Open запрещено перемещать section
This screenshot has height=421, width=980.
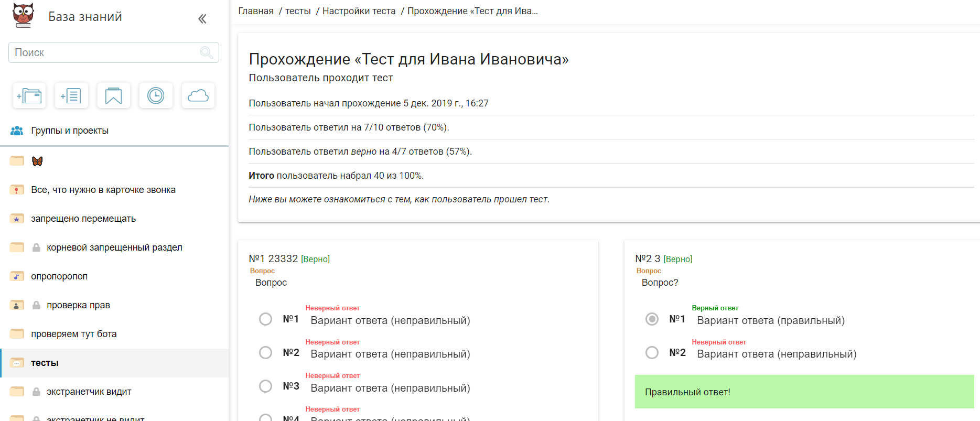pos(83,219)
